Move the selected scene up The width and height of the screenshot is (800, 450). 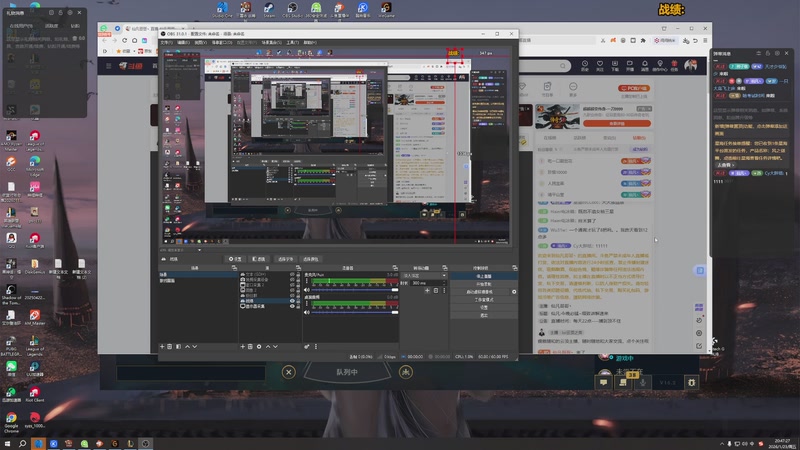187,346
